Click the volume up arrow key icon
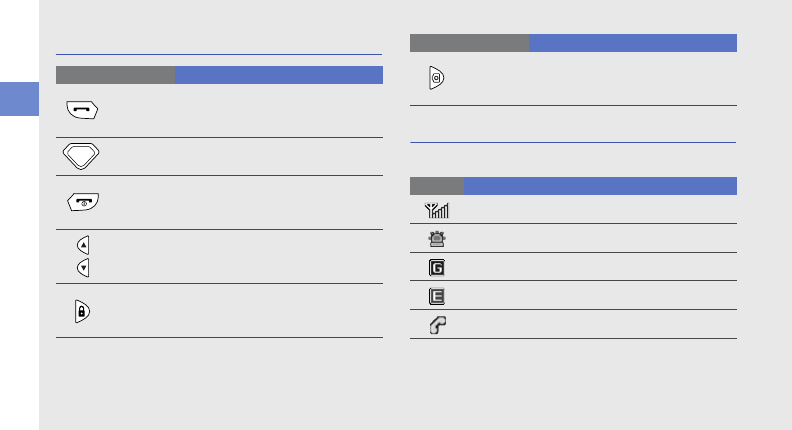 83,245
